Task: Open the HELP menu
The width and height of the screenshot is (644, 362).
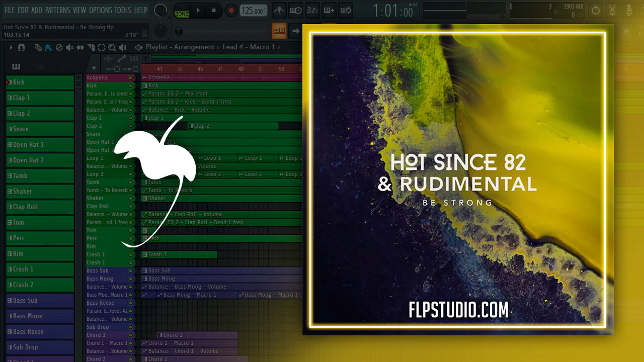Action: pyautogui.click(x=141, y=10)
